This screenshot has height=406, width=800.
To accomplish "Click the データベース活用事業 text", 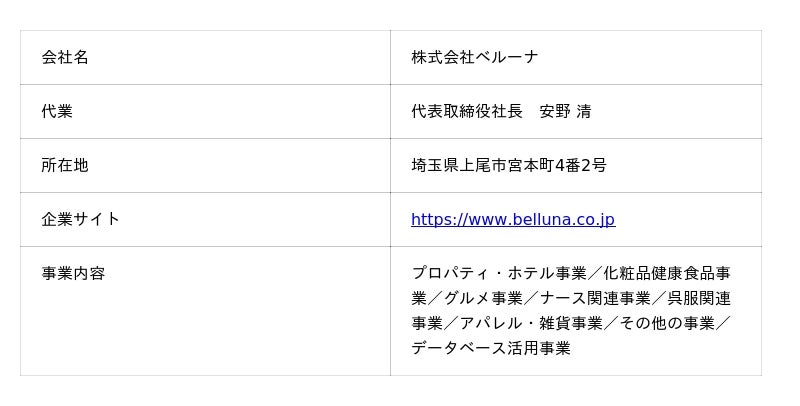I will (x=490, y=349).
